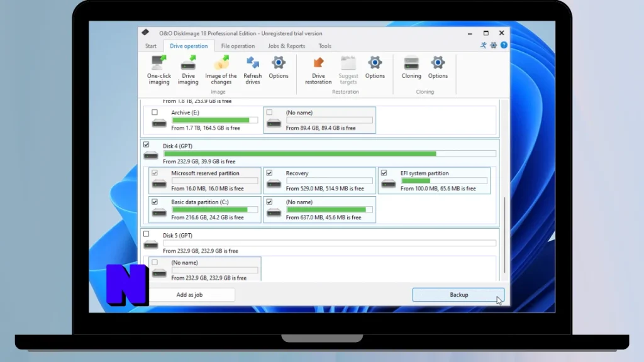
Task: Minimize the O&O DiskImage window
Action: point(470,33)
